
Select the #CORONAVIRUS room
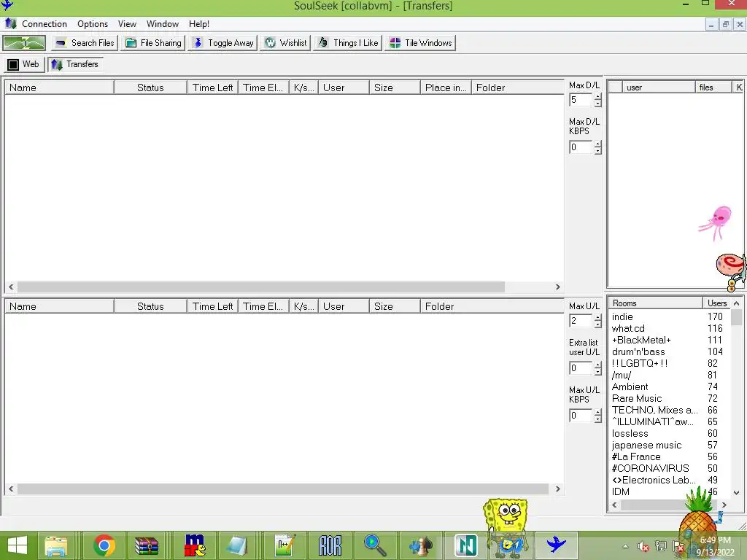click(x=650, y=469)
